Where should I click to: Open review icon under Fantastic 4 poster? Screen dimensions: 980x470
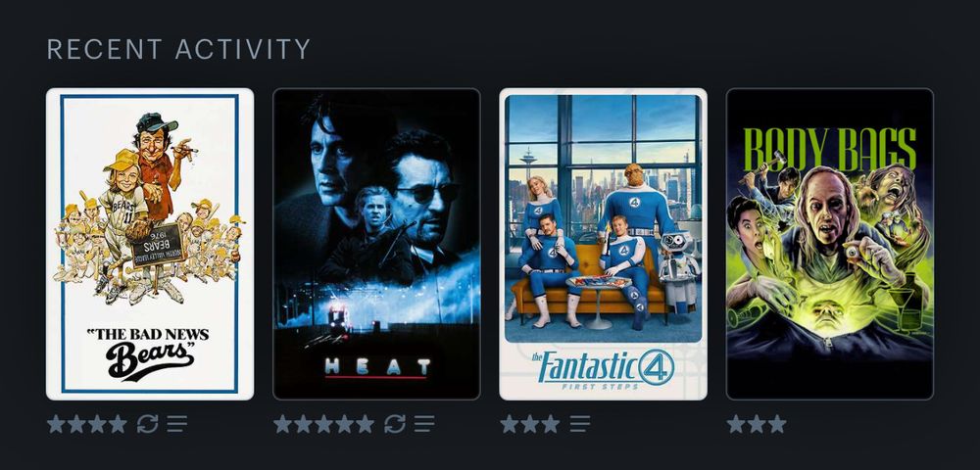click(579, 424)
